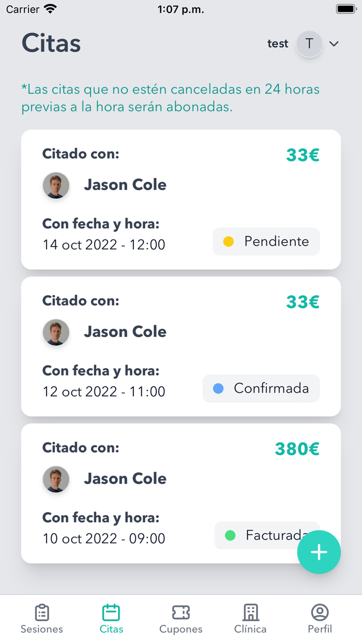Image resolution: width=362 pixels, height=644 pixels.
Task: Open the Clínica building icon
Action: 250,612
